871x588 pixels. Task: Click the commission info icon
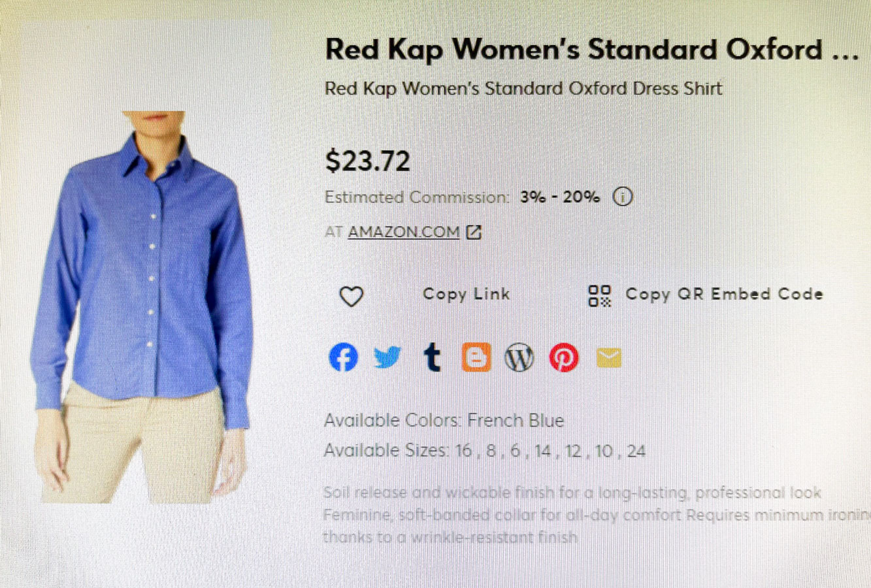coord(623,197)
